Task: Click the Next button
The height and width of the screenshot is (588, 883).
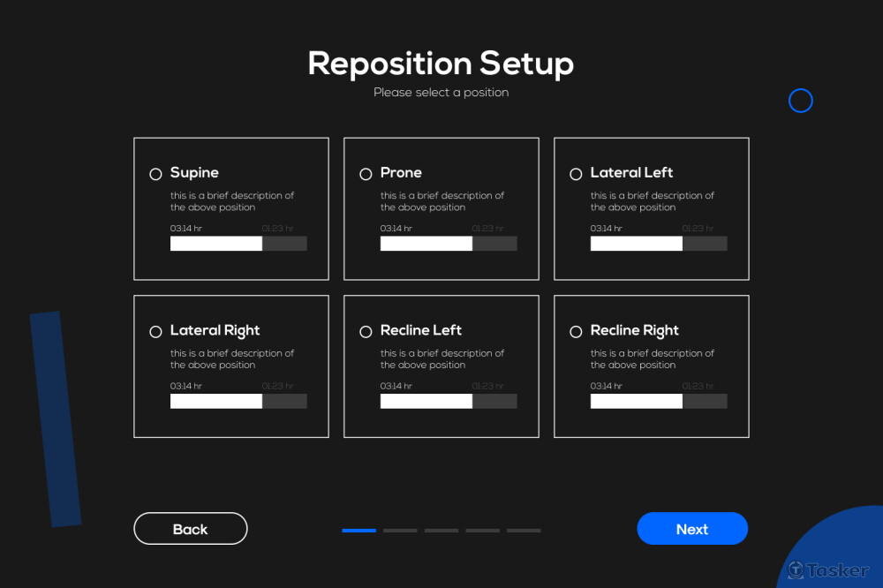Action: click(692, 529)
